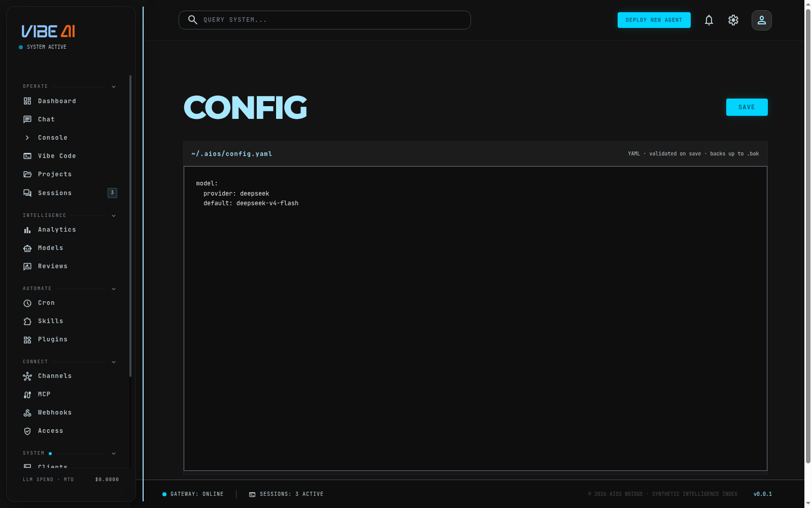Open the MCP connector icon
This screenshot has height=508, width=812.
click(27, 394)
